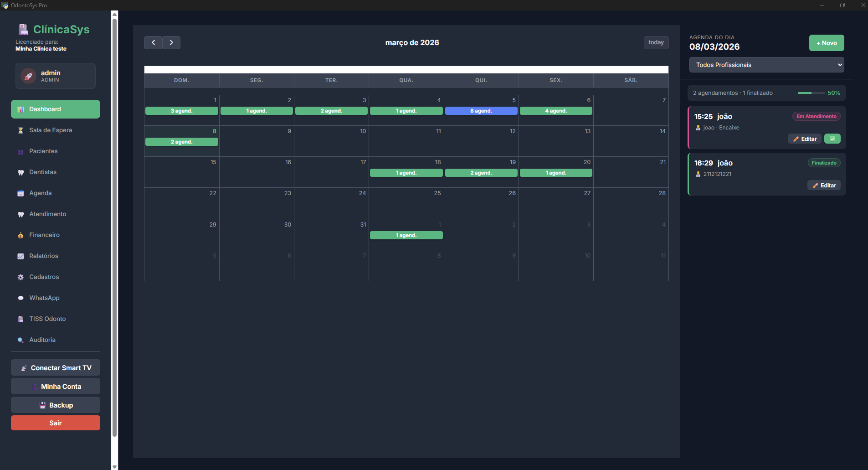868x470 pixels.
Task: Advance to the next month
Action: coord(171,42)
